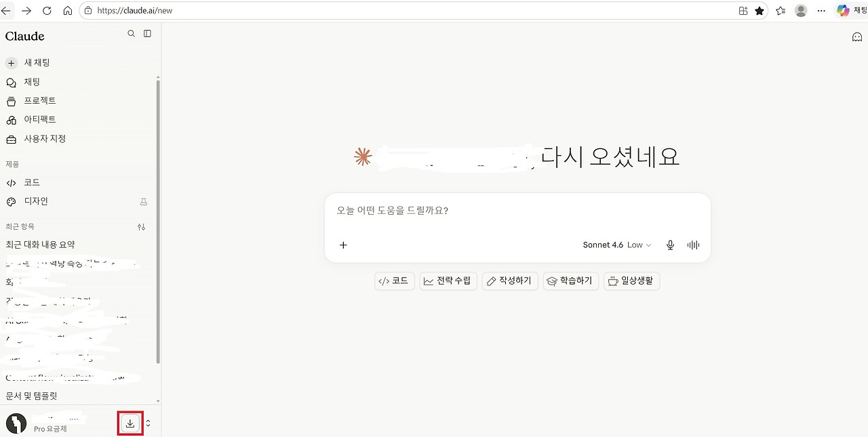The width and height of the screenshot is (868, 437).
Task: Click the site info lock icon
Action: click(87, 11)
